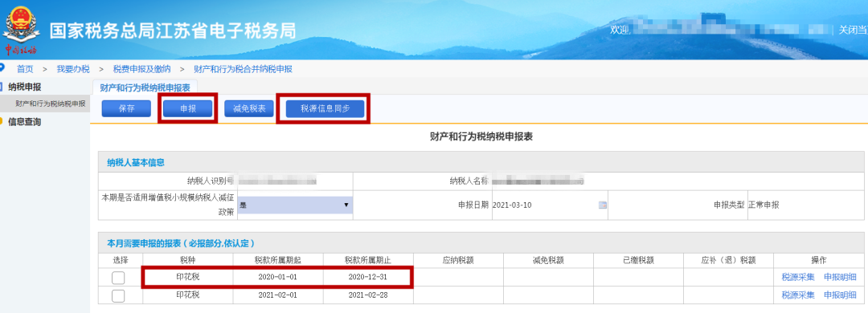
Task: Tick checkbox for 2021-02 印花税 row
Action: tap(118, 296)
